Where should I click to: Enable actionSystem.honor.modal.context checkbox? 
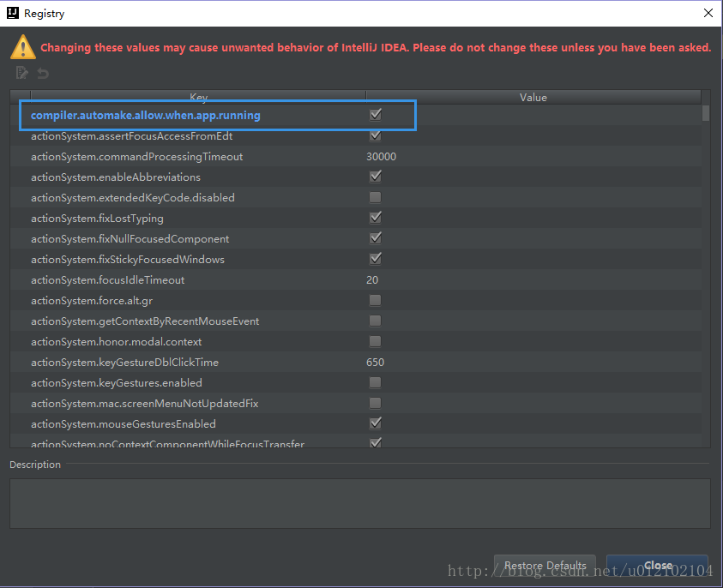coord(376,341)
